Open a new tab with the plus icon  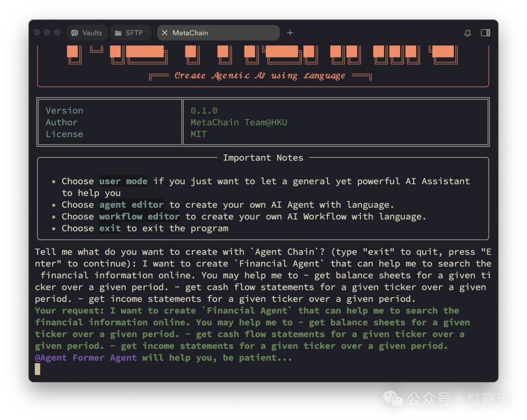[290, 33]
